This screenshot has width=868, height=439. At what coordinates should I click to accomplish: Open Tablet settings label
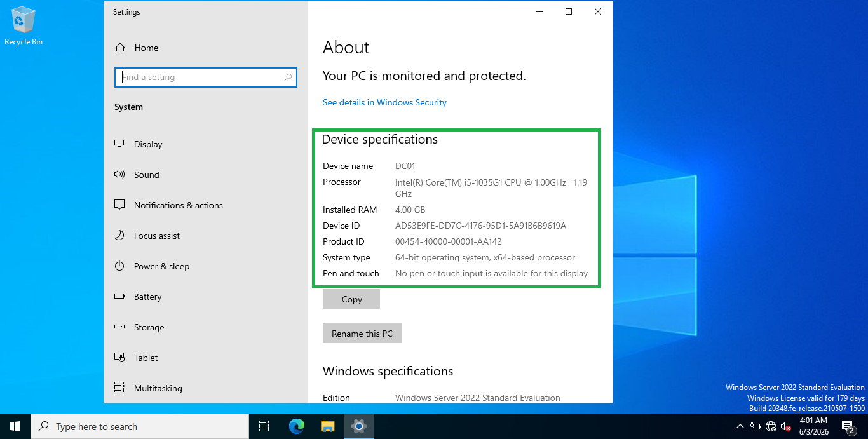tap(146, 358)
